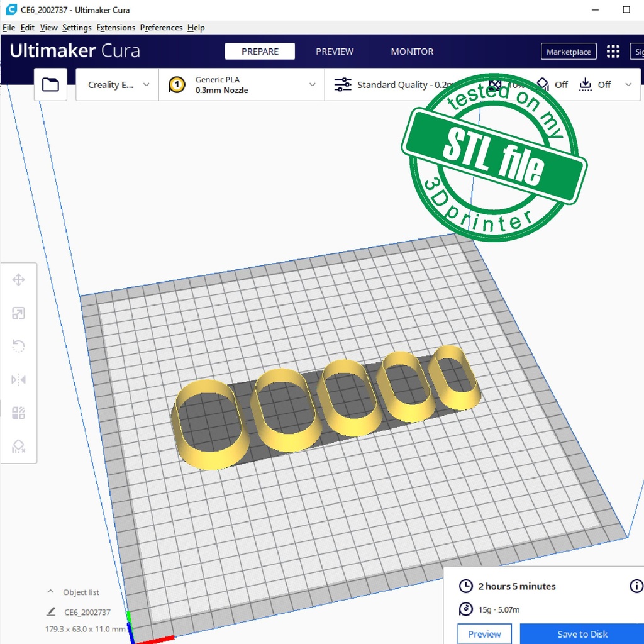Collapse the Object list panel
The height and width of the screenshot is (644, 644).
pos(51,592)
